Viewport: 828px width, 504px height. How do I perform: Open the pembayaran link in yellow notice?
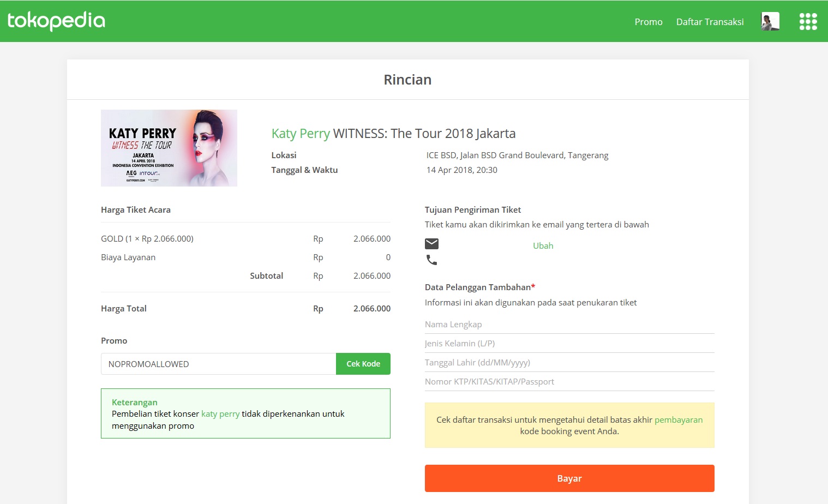click(x=678, y=420)
